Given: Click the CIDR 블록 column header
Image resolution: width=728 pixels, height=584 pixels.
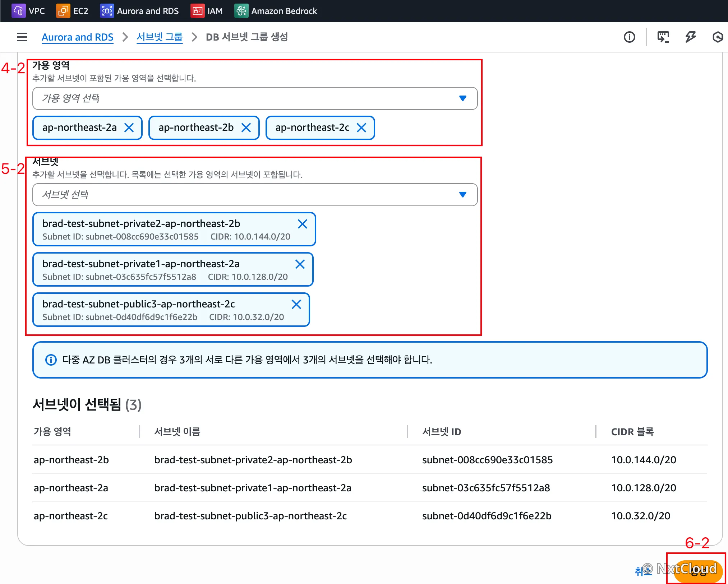Looking at the screenshot, I should [x=633, y=432].
